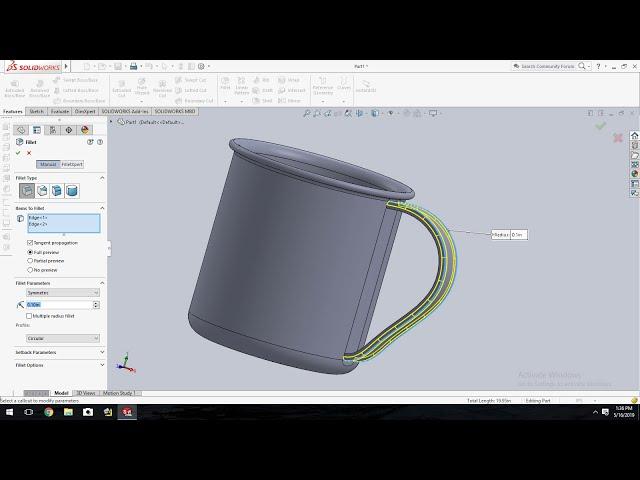Toggle the Tangent propagation checkbox
Viewport: 640px width, 480px height.
[x=30, y=243]
